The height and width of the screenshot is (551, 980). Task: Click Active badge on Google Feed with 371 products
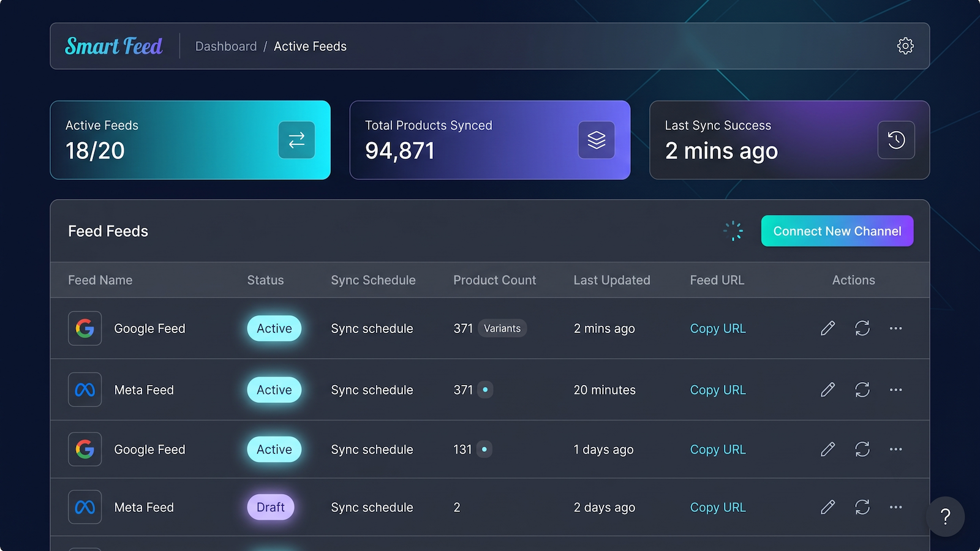274,329
